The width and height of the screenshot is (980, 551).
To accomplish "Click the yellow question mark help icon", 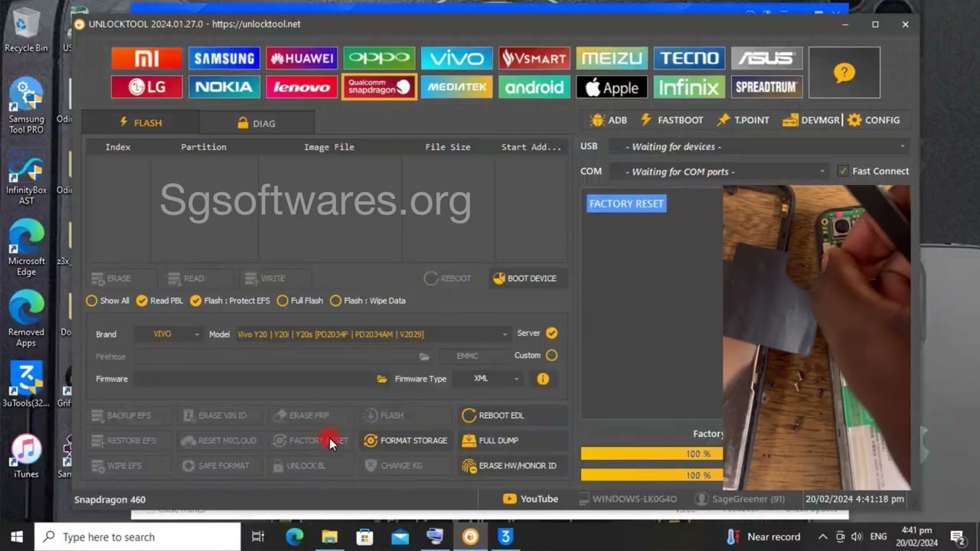I will click(x=844, y=73).
